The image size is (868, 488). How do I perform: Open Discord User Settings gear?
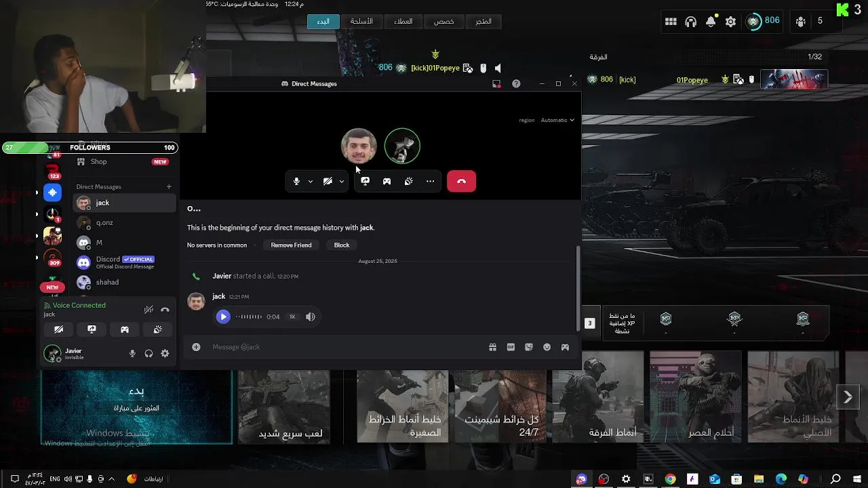coord(165,353)
